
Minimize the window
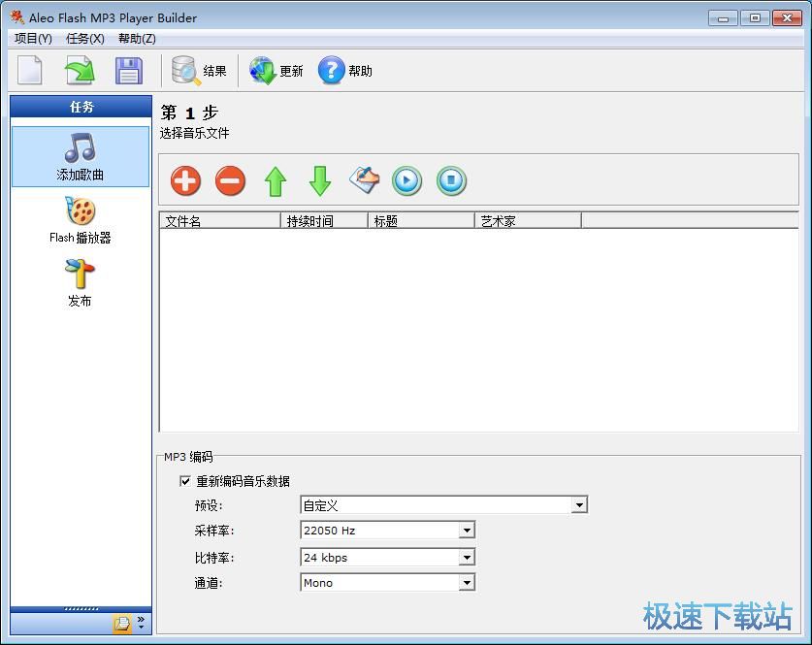[x=723, y=18]
